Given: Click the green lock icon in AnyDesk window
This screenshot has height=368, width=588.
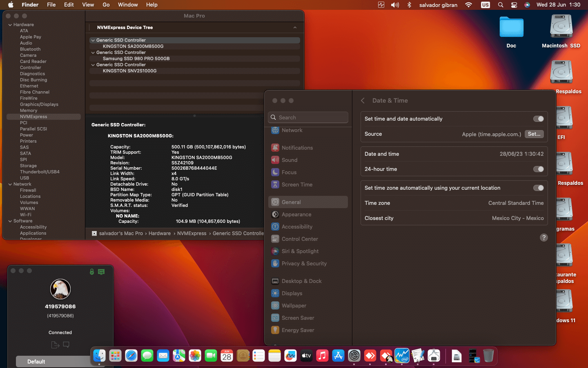Looking at the screenshot, I should coord(92,272).
